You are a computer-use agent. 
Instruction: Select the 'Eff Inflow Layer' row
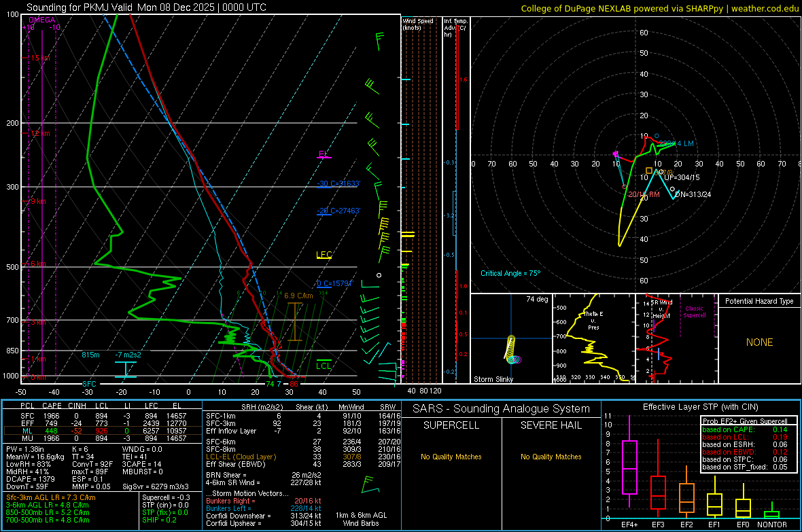coord(303,431)
